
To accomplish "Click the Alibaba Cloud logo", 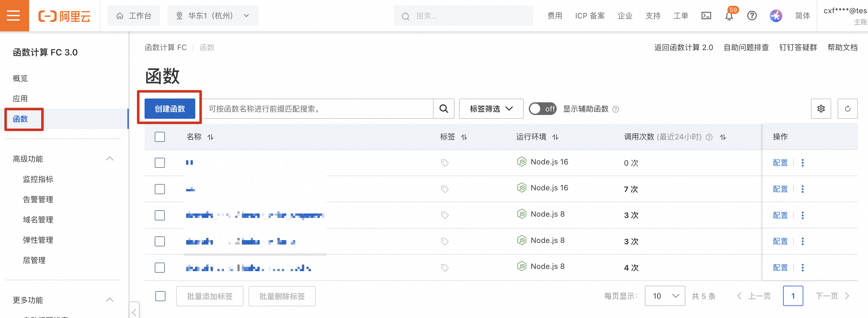I will [64, 16].
